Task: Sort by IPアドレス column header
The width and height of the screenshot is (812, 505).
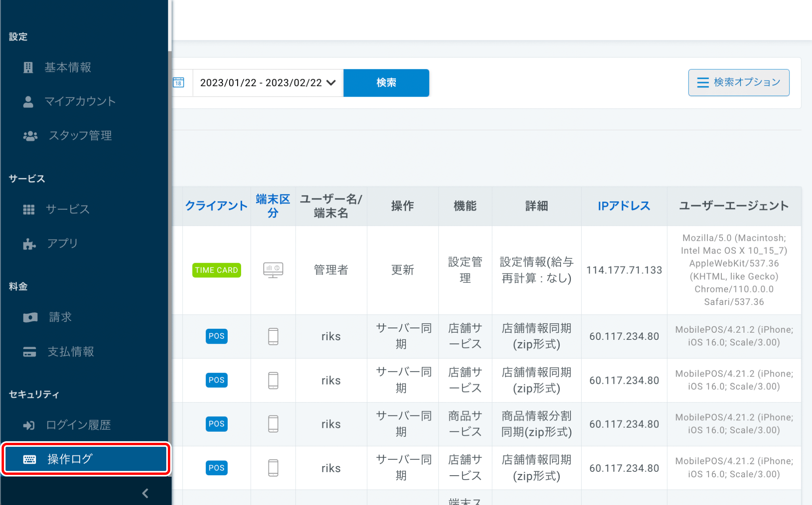Action: pos(624,206)
